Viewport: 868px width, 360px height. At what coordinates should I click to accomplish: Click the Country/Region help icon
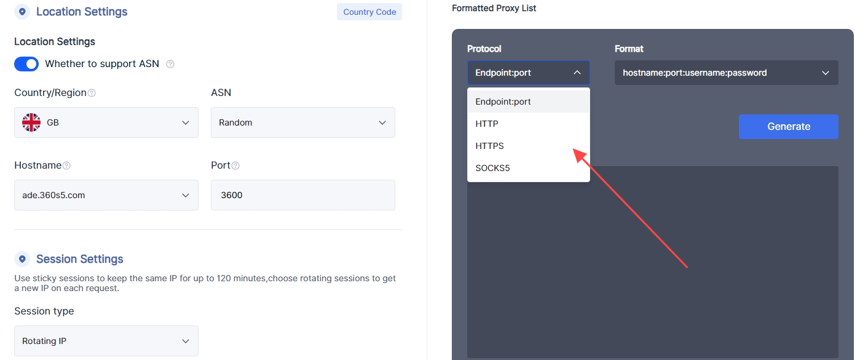click(x=92, y=93)
